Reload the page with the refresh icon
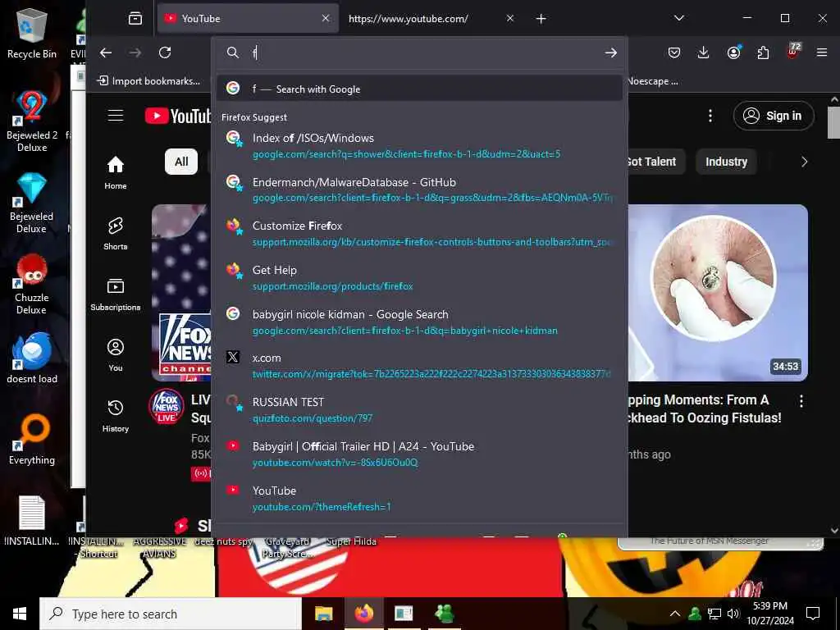The height and width of the screenshot is (630, 840). (165, 52)
